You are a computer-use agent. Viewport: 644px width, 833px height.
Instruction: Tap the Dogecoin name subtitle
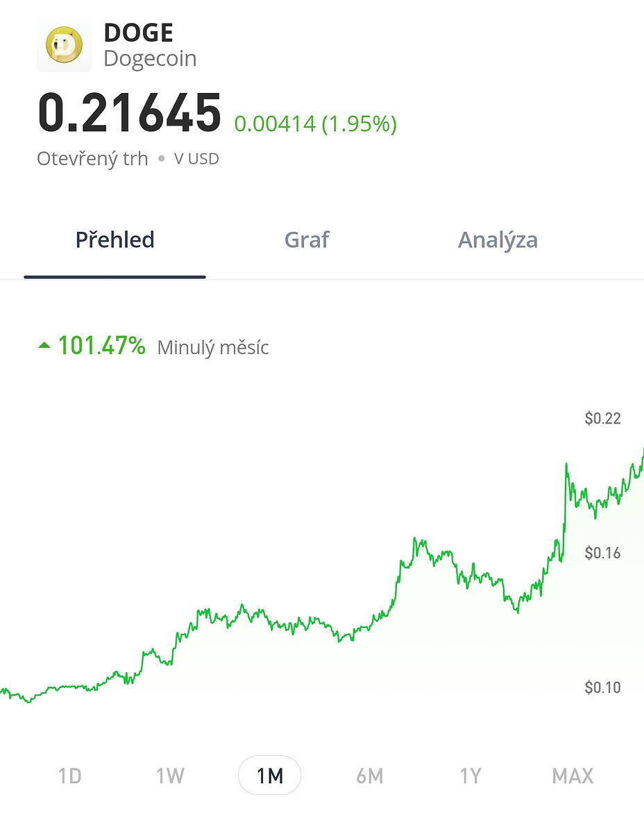pos(150,58)
